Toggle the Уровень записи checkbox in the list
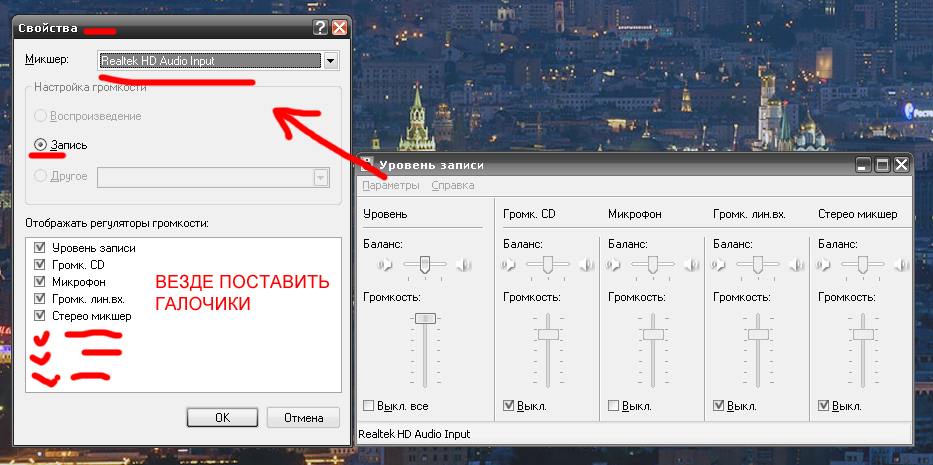933x465 pixels. click(x=40, y=248)
